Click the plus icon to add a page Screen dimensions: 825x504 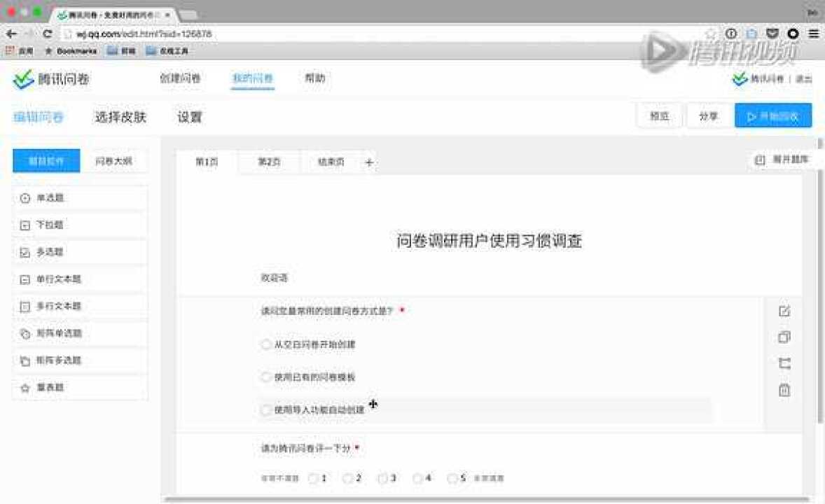click(x=369, y=162)
